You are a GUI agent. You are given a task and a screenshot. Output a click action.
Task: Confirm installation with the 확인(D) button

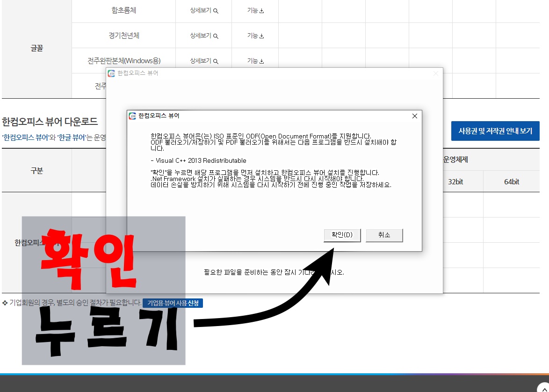(342, 235)
